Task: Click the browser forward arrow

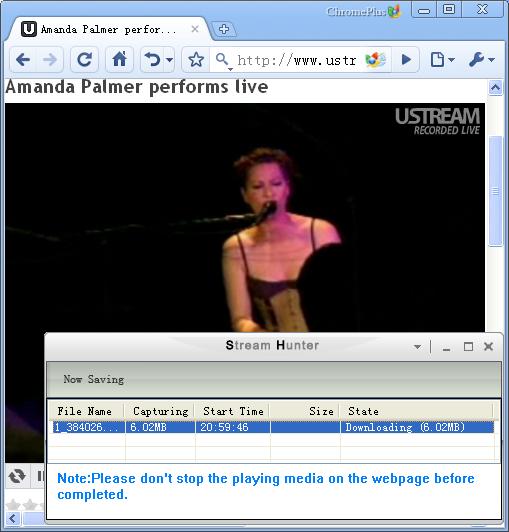Action: 50,60
